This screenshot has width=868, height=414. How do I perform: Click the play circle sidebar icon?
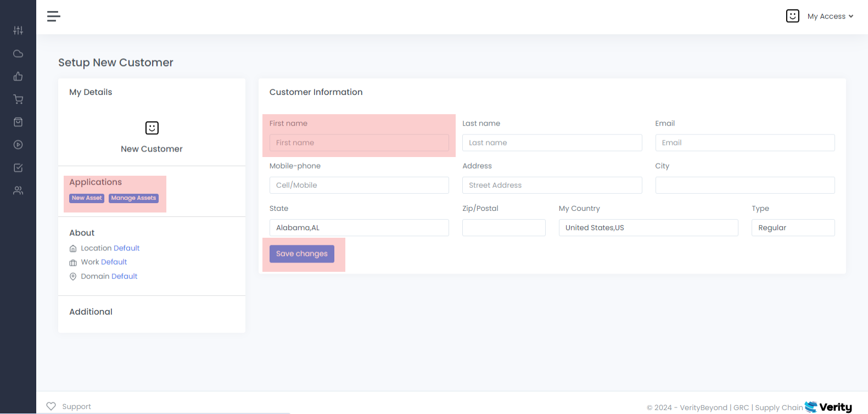(18, 145)
